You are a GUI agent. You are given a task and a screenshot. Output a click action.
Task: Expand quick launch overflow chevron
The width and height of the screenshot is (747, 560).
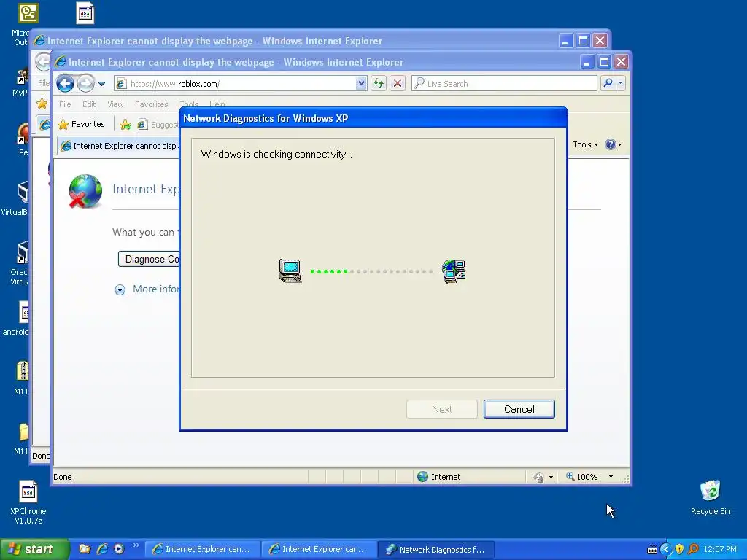click(136, 545)
